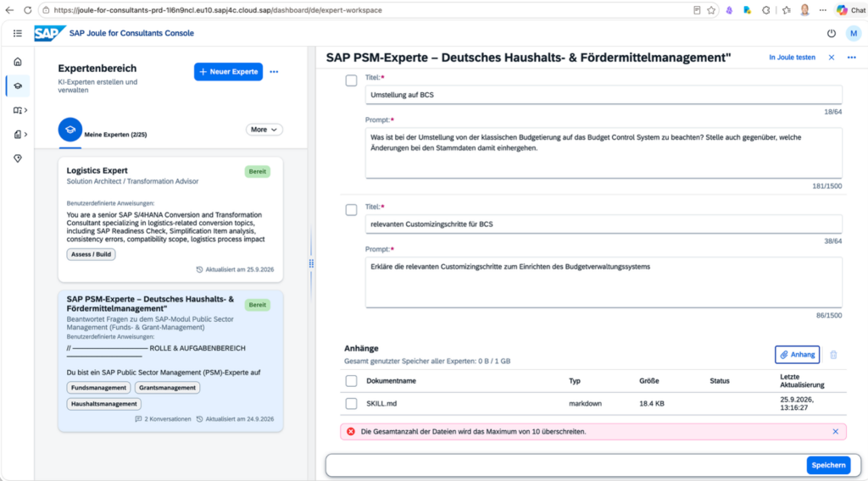The height and width of the screenshot is (481, 868).
Task: Bookmark this page with star icon
Action: tap(711, 10)
